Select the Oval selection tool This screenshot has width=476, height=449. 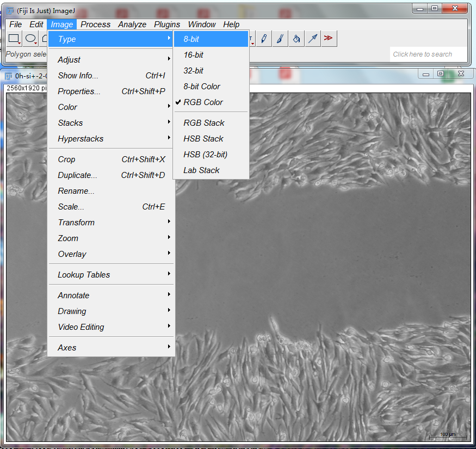point(30,39)
